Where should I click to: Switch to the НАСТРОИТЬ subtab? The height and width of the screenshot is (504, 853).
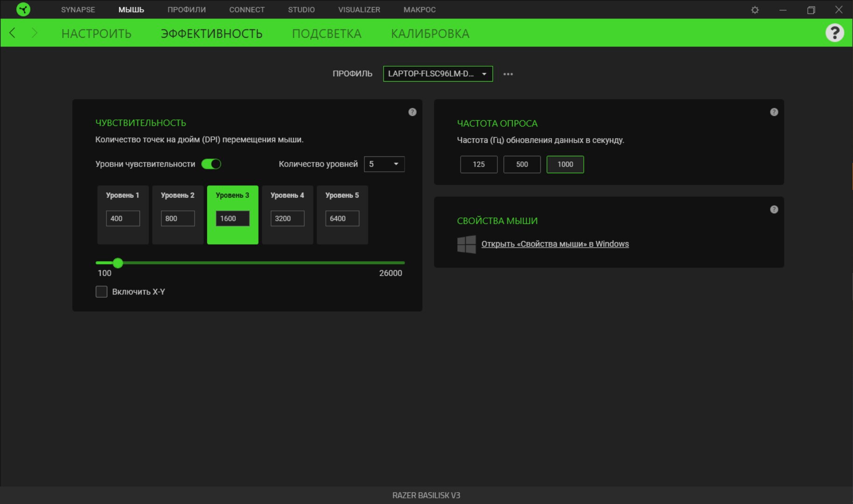[x=97, y=34]
